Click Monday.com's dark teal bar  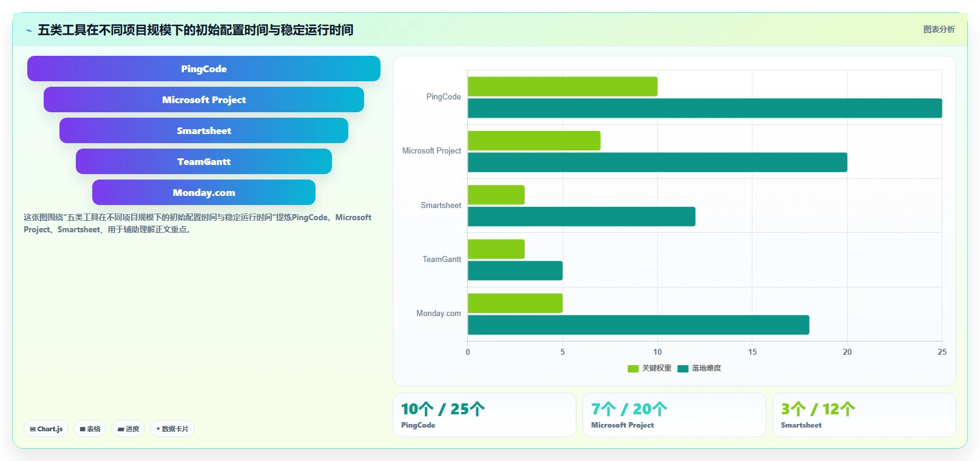[638, 325]
